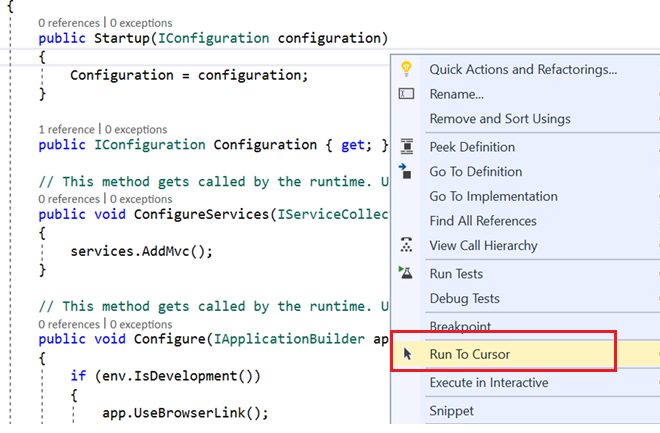
Task: Click the Quick Actions lightbulb icon
Action: pyautogui.click(x=406, y=69)
